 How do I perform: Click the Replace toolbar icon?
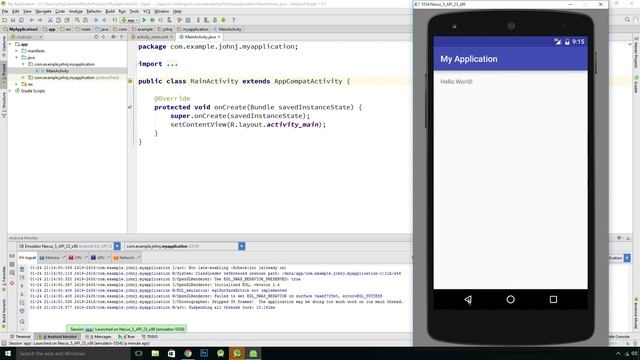pos(86,20)
